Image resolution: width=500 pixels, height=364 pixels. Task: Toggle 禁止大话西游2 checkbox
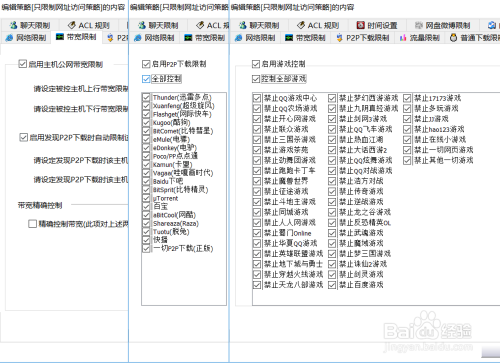point(332,150)
